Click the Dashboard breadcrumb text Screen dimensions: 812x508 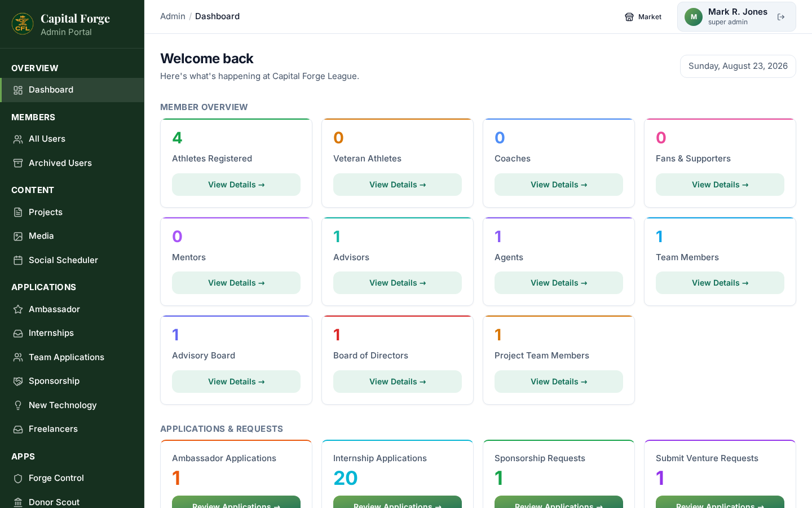[x=217, y=16]
